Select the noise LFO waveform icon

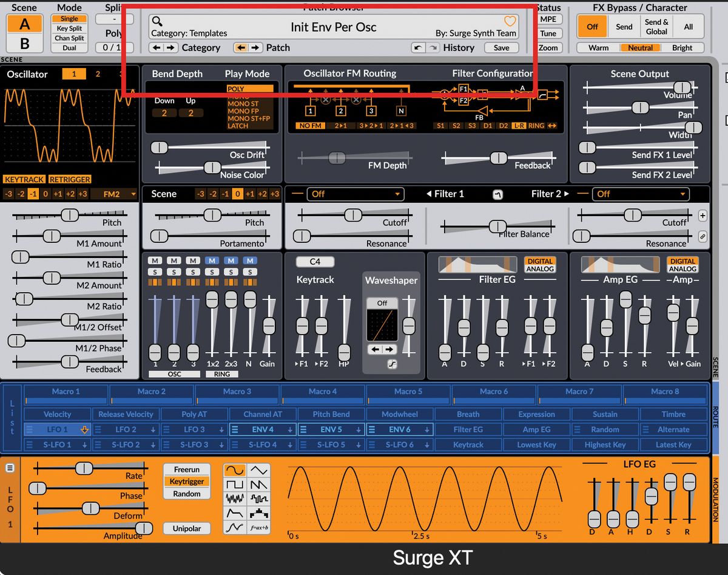235,498
